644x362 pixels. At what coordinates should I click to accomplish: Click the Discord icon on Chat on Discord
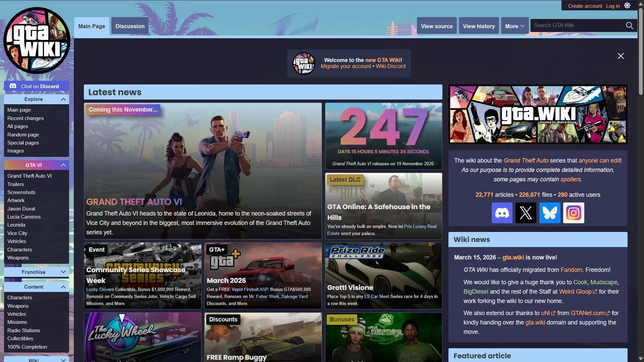[13, 86]
